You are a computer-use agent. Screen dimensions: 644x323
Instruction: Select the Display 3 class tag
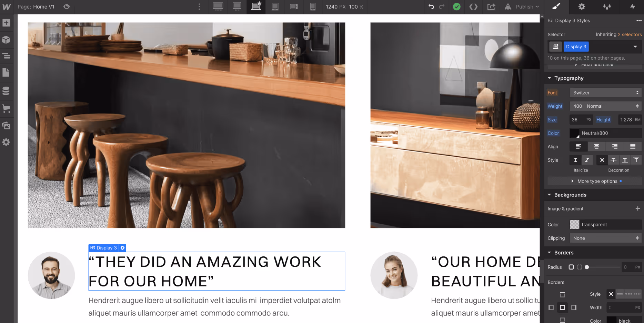click(576, 47)
